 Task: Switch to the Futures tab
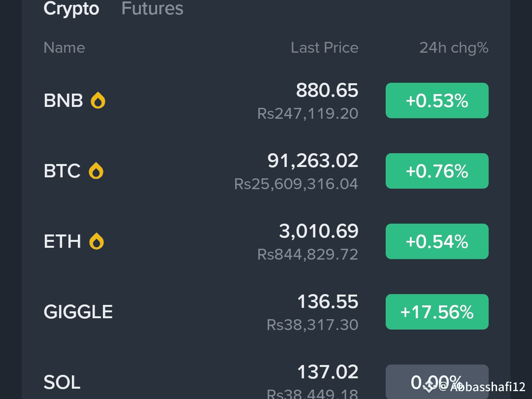152,8
